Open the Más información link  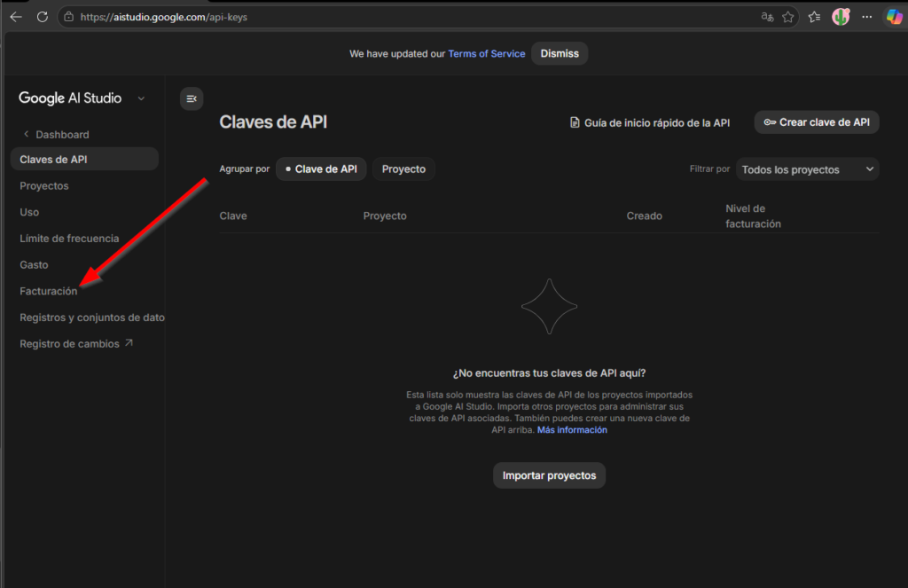pyautogui.click(x=572, y=430)
